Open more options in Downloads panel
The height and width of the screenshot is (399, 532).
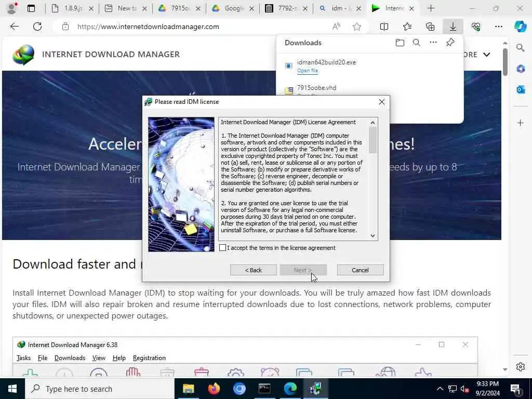pyautogui.click(x=433, y=43)
